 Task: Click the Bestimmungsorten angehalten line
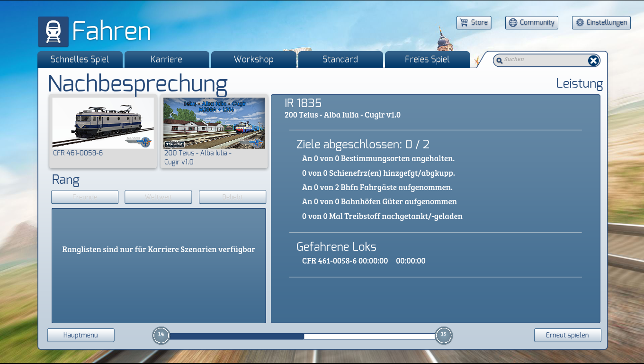tap(378, 158)
